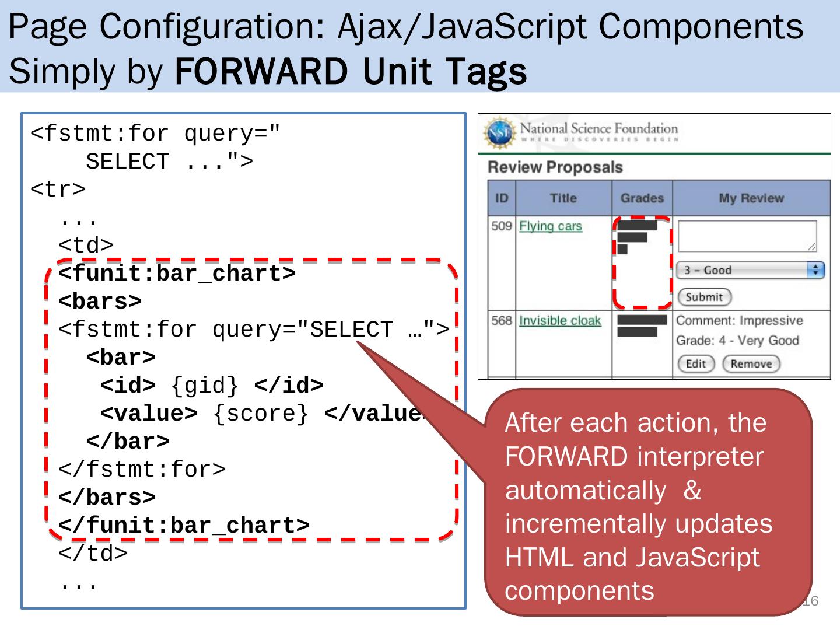This screenshot has height=630, width=840.
Task: Click proposal ID 509
Action: [502, 226]
